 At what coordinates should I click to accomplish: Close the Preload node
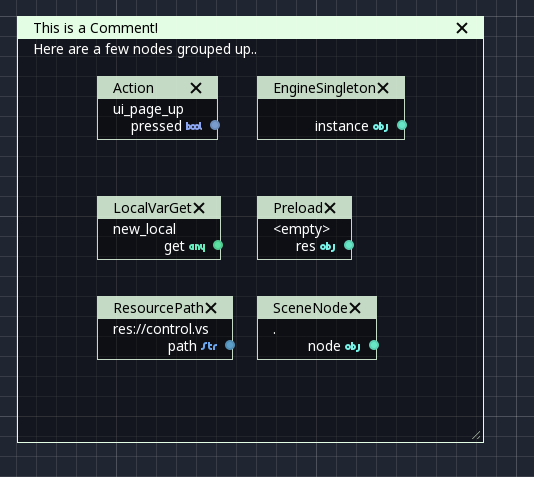coord(330,208)
